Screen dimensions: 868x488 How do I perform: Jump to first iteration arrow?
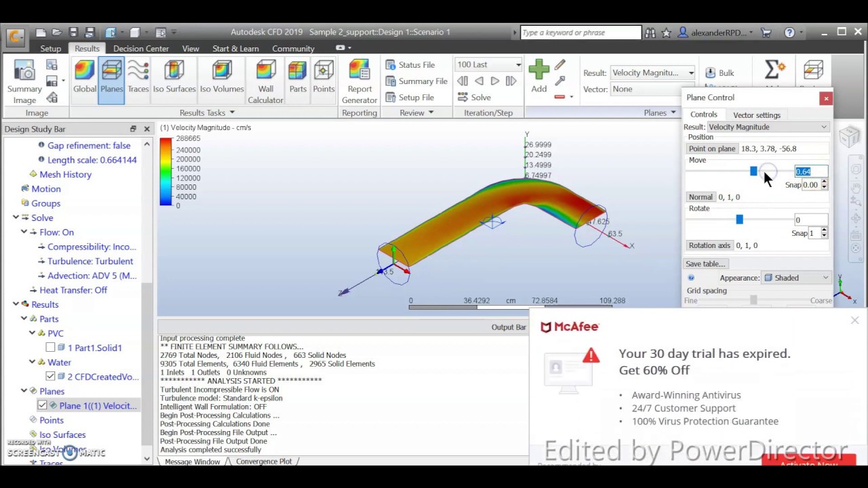click(462, 81)
